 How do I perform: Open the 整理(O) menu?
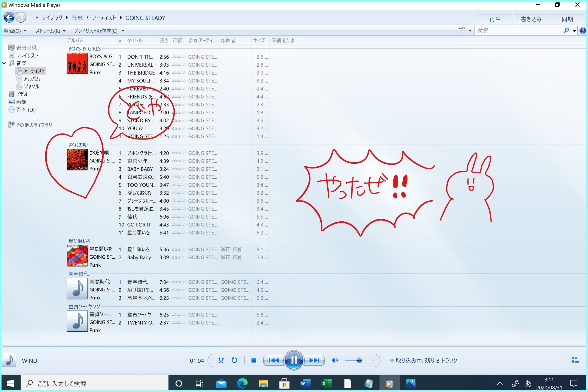pyautogui.click(x=15, y=31)
